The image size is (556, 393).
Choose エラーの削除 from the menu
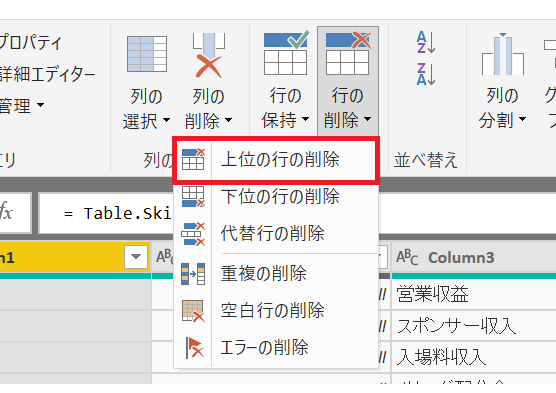pyautogui.click(x=276, y=347)
